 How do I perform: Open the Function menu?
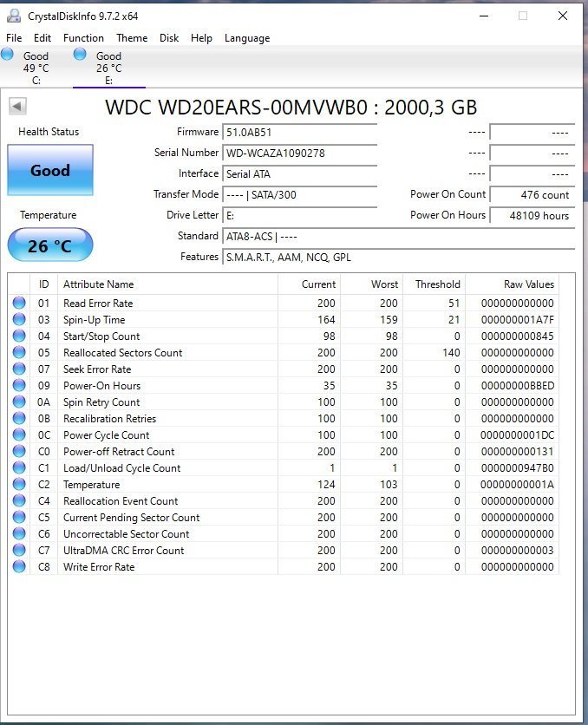pos(83,38)
